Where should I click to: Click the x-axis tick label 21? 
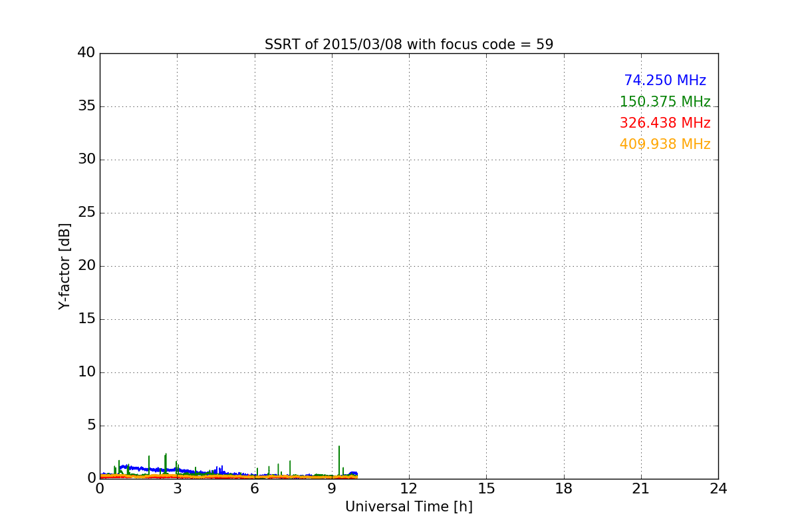click(641, 489)
